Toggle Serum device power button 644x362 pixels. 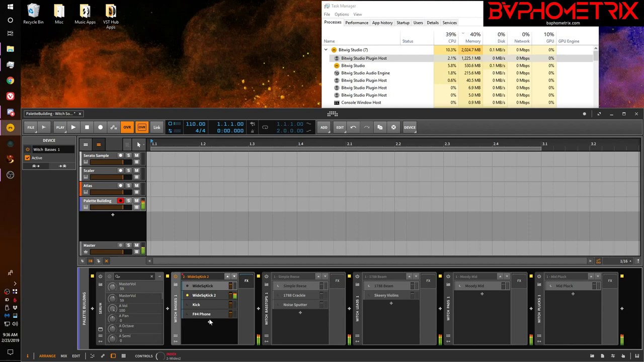point(100,276)
